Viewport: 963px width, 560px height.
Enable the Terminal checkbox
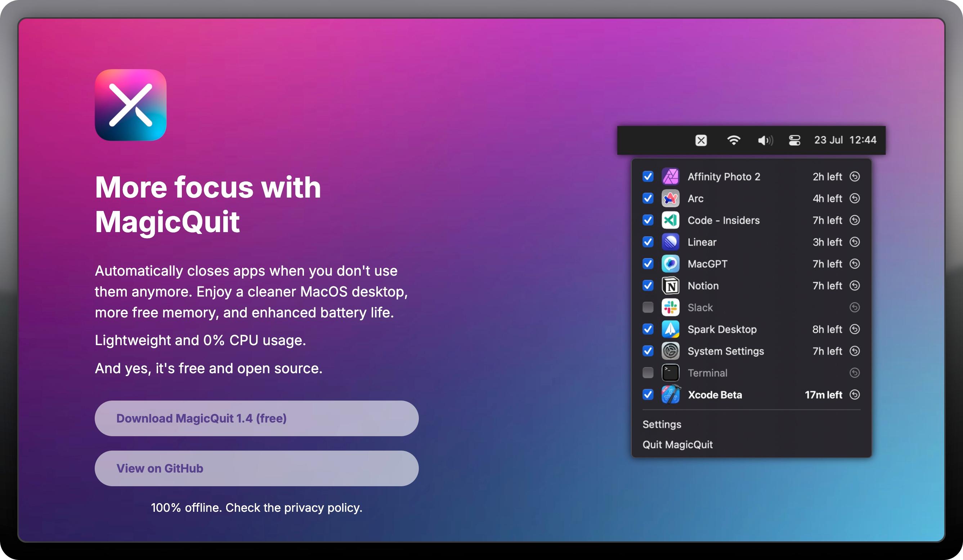tap(648, 373)
